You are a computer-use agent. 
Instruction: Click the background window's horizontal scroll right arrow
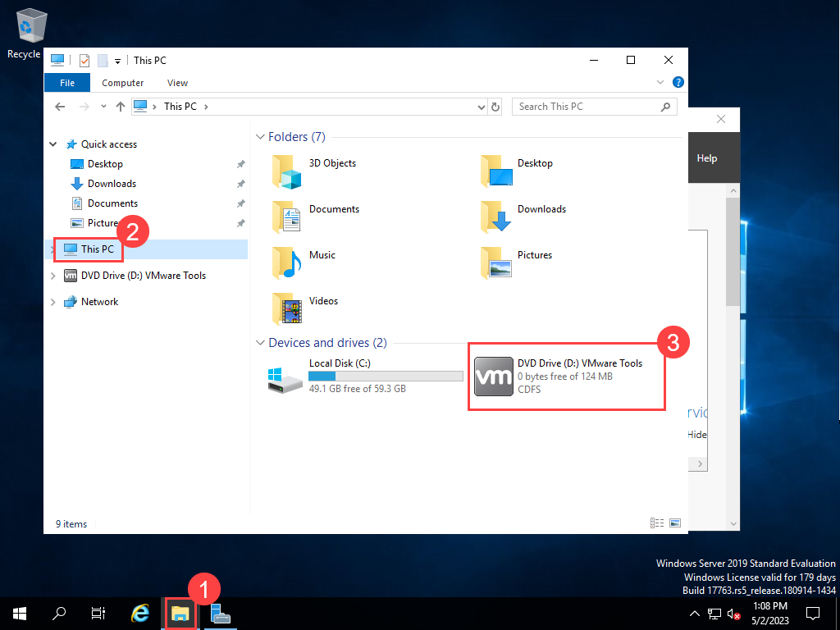[x=701, y=464]
